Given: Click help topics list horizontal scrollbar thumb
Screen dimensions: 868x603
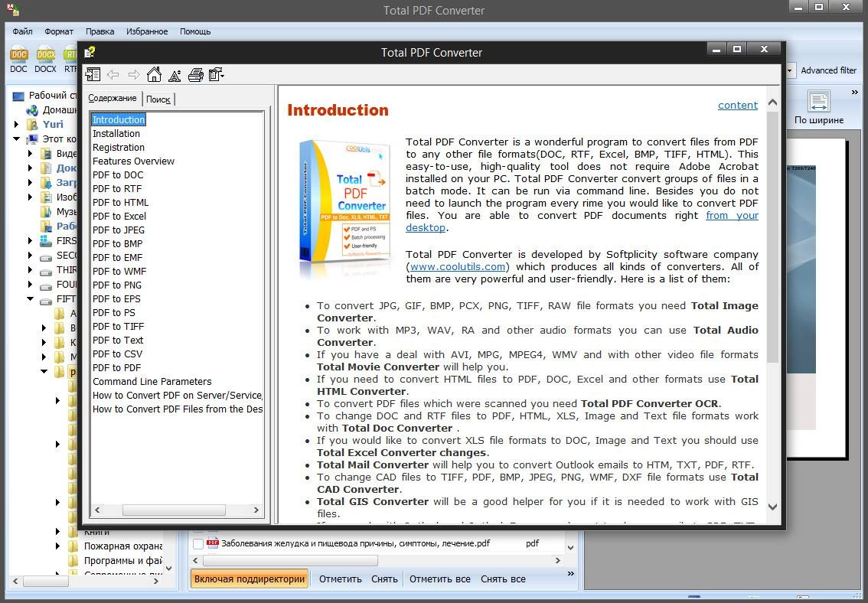Looking at the screenshot, I should tap(174, 510).
